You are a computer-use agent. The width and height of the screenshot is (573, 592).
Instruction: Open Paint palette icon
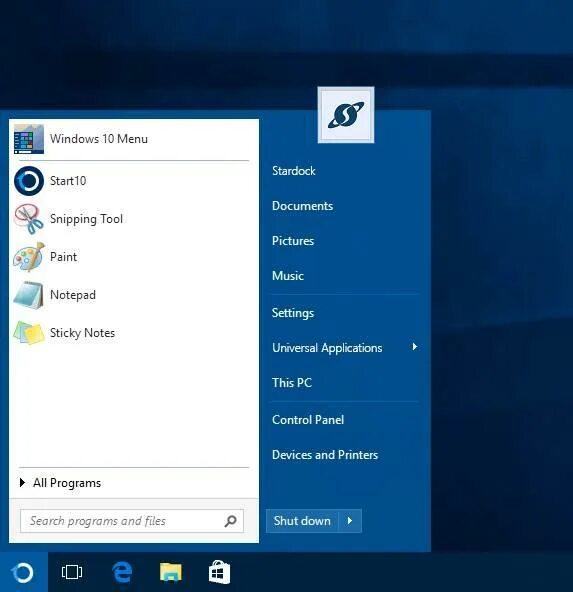(x=29, y=257)
